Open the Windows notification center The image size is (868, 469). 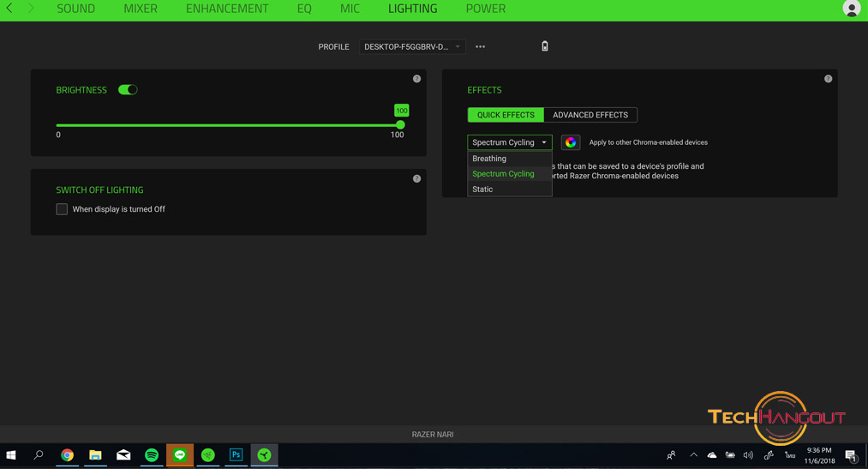851,455
